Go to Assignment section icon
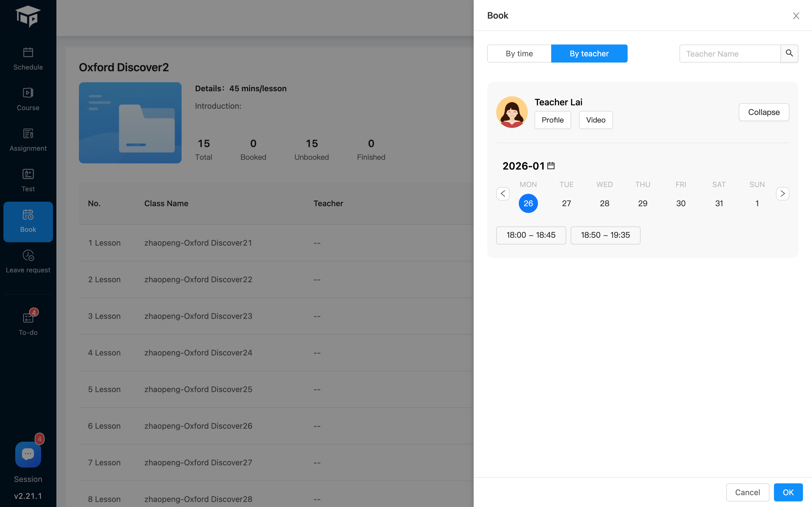 point(28,134)
